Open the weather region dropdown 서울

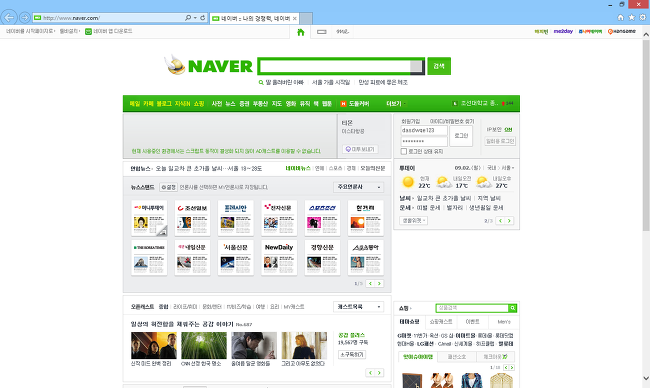click(x=507, y=168)
